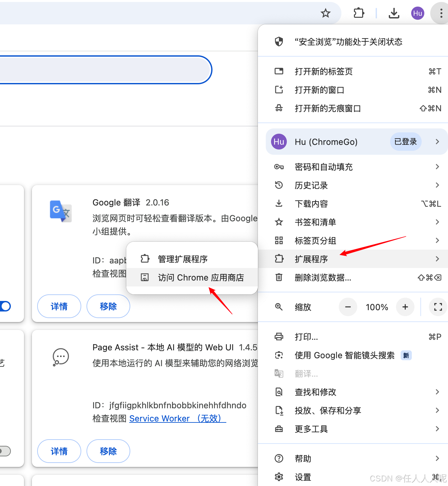Click the tab groups grid icon

point(279,240)
